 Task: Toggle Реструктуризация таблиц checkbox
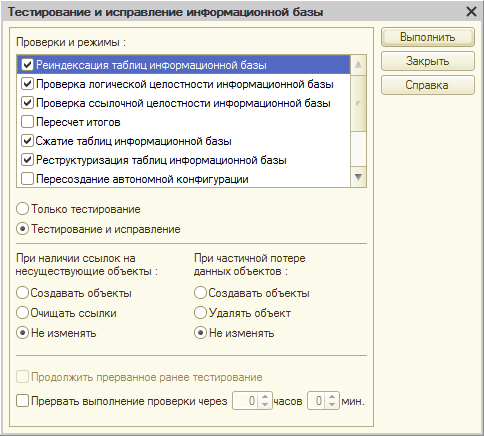[27, 160]
